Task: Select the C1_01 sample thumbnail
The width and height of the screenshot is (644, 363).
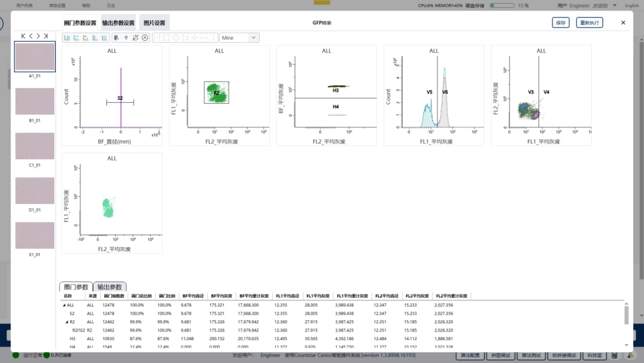Action: click(35, 146)
